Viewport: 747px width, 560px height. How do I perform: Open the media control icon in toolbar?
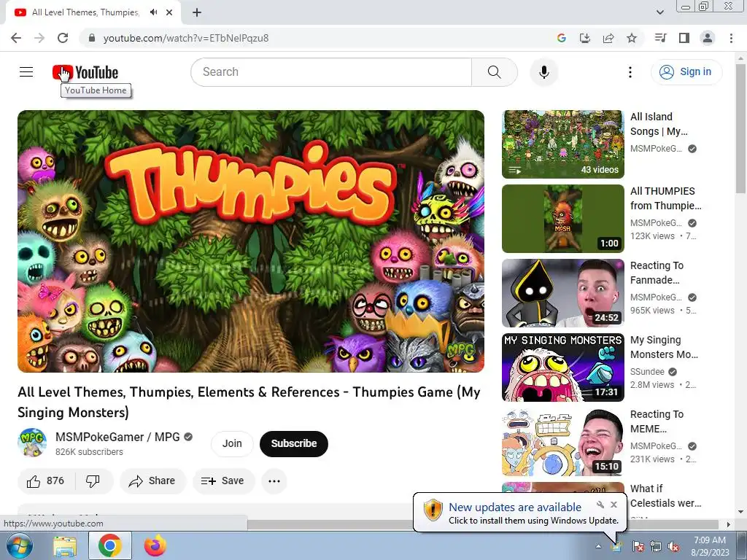click(x=660, y=38)
